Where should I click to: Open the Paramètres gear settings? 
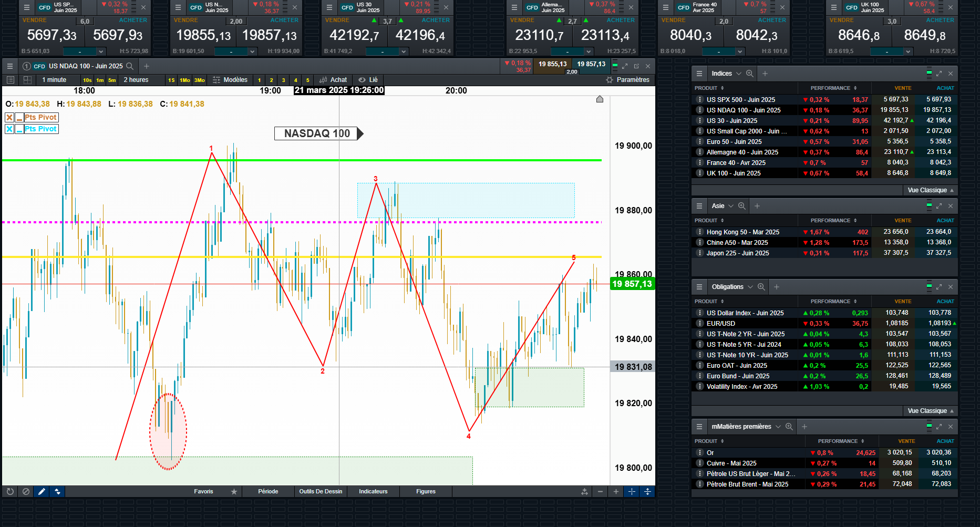(x=627, y=80)
